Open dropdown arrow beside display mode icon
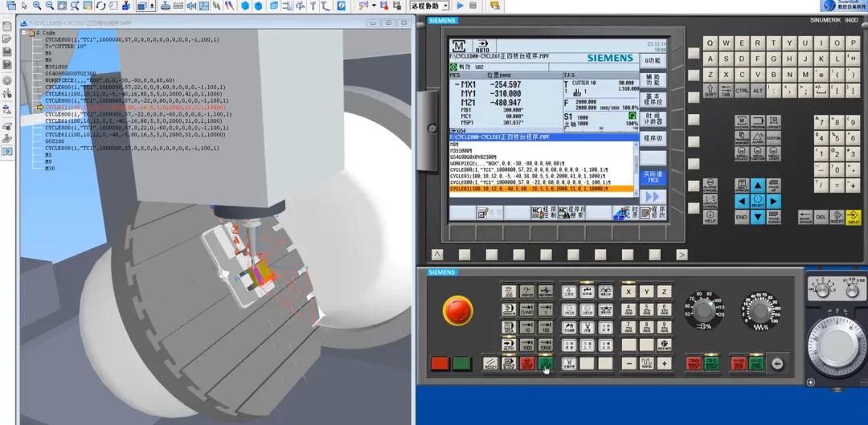868x425 pixels. click(152, 6)
